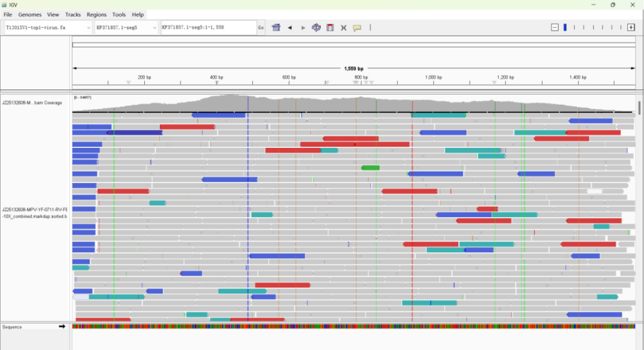Open the KF371857.1-seg5 chromosome dropdown
644x350 pixels.
pyautogui.click(x=126, y=27)
